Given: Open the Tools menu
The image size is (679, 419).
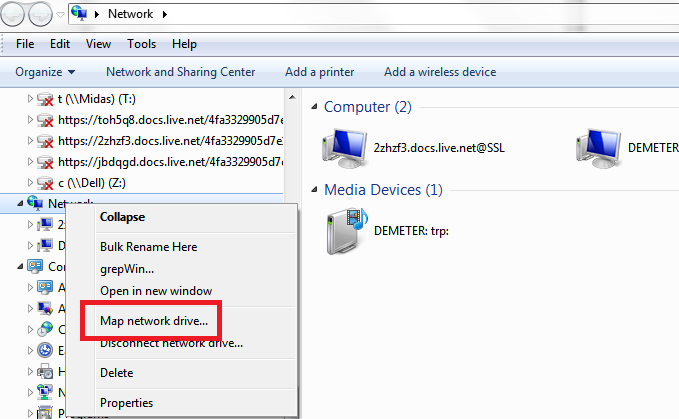Looking at the screenshot, I should coord(141,44).
